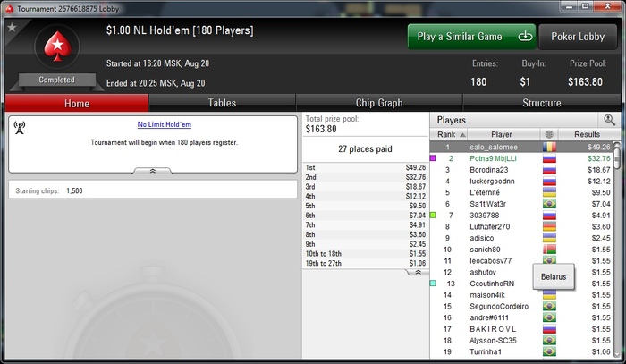Viewport: 626px width, 364px height.
Task: Click the globe country column header
Action: coord(549,134)
